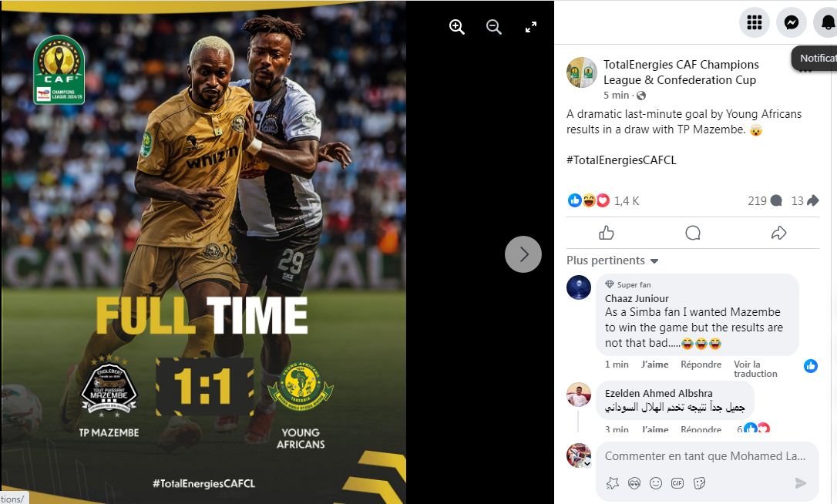
Task: Open the Facebook apps grid menu
Action: click(755, 22)
